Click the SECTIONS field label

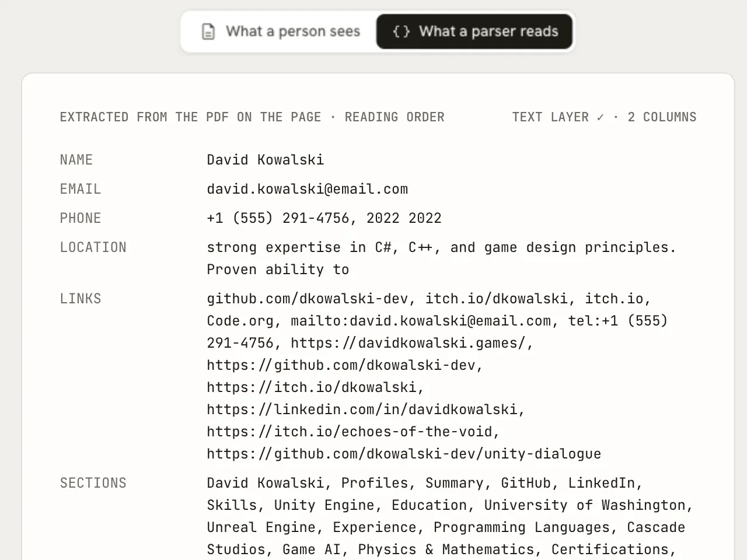pos(93,483)
